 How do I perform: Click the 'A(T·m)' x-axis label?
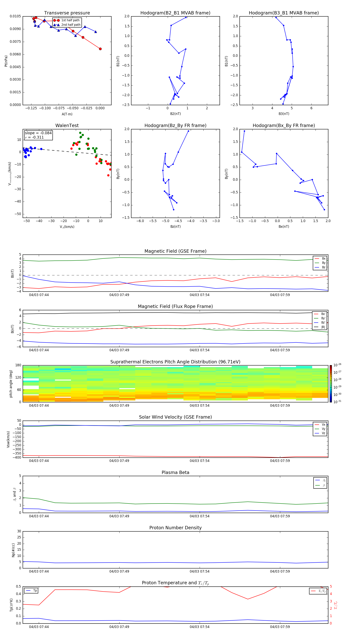pos(67,114)
